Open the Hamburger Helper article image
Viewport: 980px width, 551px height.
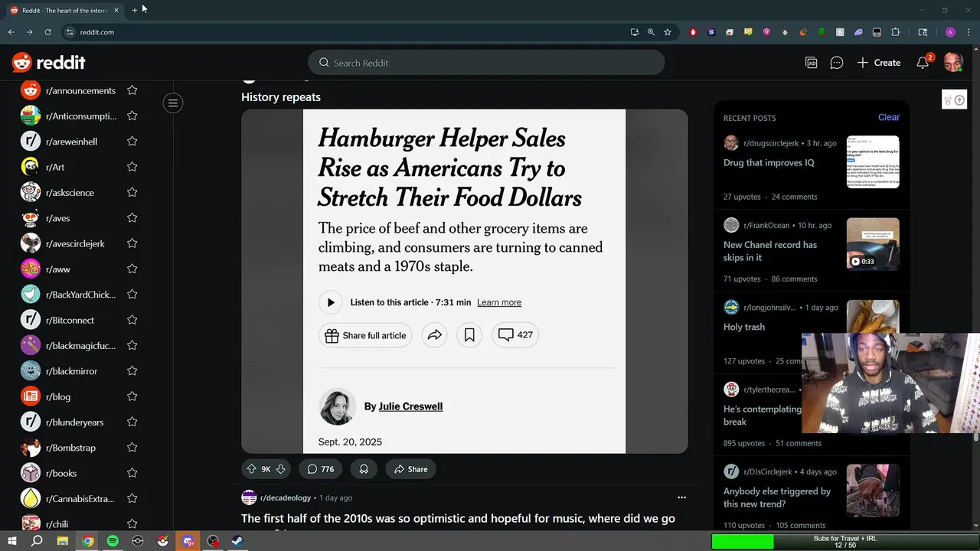click(464, 281)
